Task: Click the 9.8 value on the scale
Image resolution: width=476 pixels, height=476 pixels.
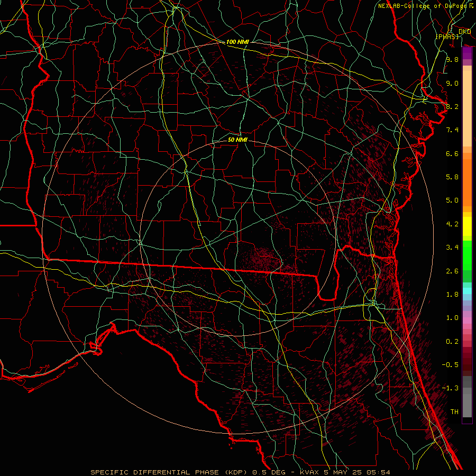Action: coord(452,59)
